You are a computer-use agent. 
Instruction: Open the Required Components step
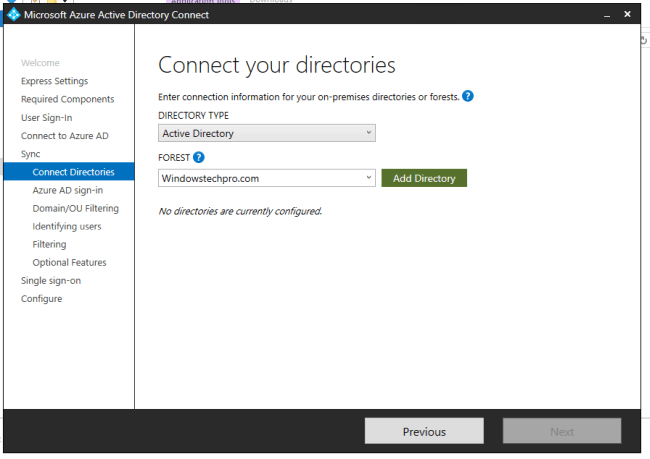(x=68, y=99)
